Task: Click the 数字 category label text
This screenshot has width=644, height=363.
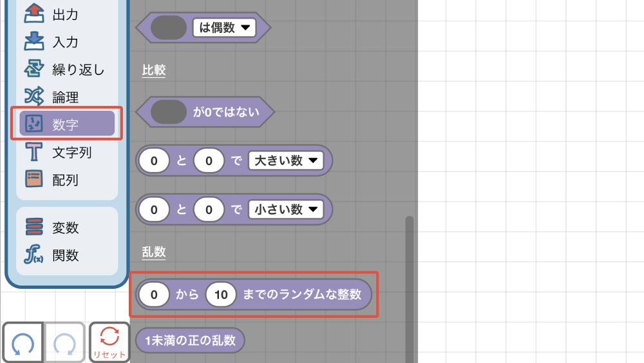Action: click(x=65, y=124)
